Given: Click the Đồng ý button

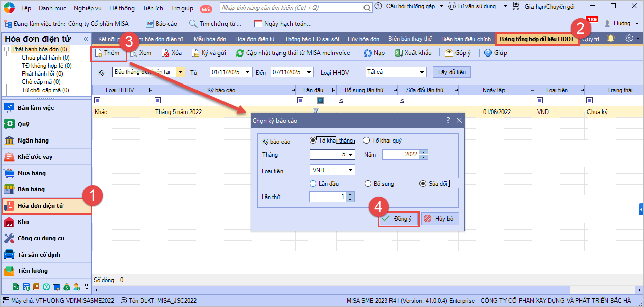Looking at the screenshot, I should click(399, 219).
